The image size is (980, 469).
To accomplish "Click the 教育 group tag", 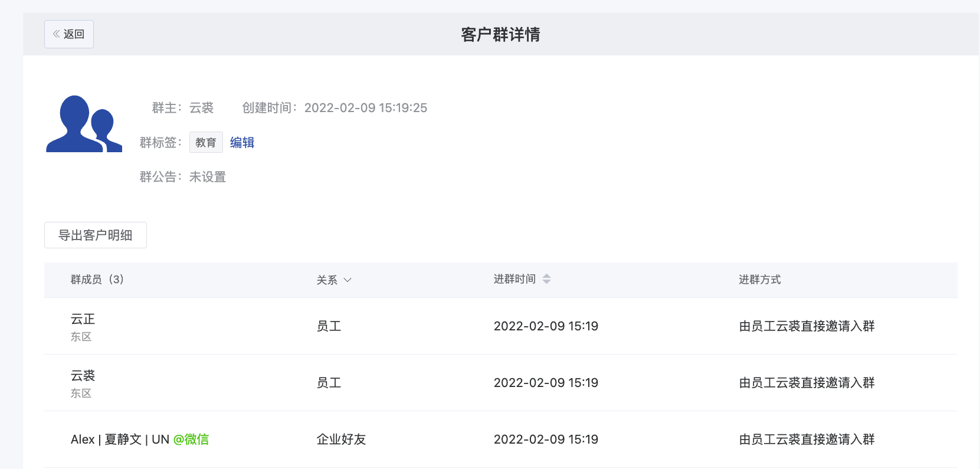I will click(206, 142).
